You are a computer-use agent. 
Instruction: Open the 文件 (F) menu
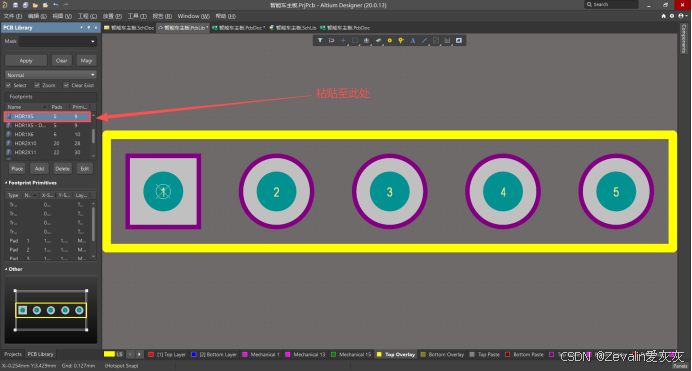click(x=12, y=16)
